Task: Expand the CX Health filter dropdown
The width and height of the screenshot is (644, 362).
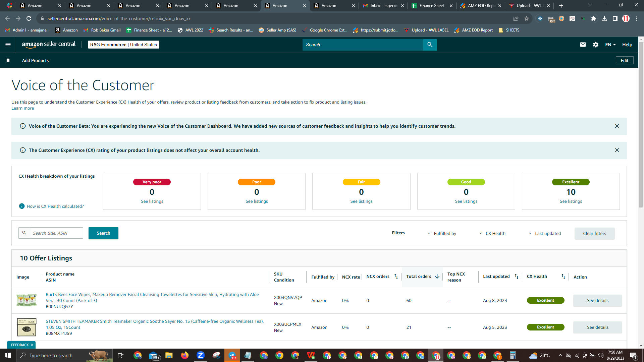Action: (492, 233)
